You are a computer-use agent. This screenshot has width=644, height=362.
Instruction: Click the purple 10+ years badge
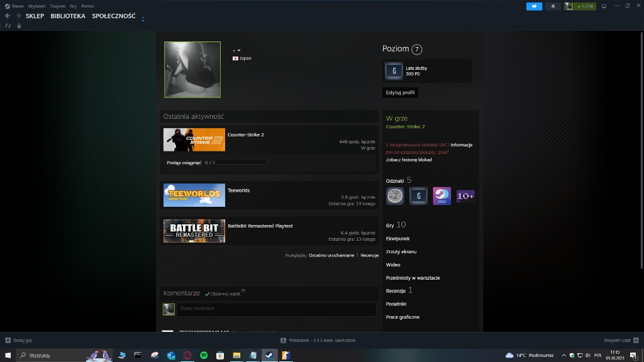[465, 195]
